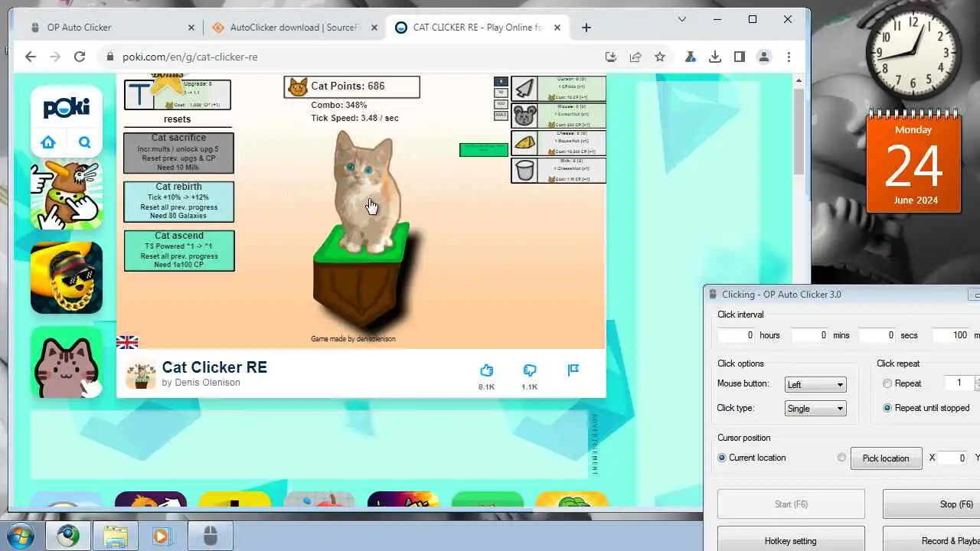Dislike the game with thumbs down

point(530,370)
